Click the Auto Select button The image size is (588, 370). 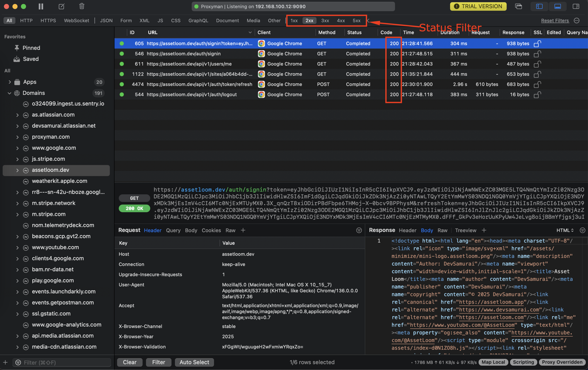(x=194, y=362)
